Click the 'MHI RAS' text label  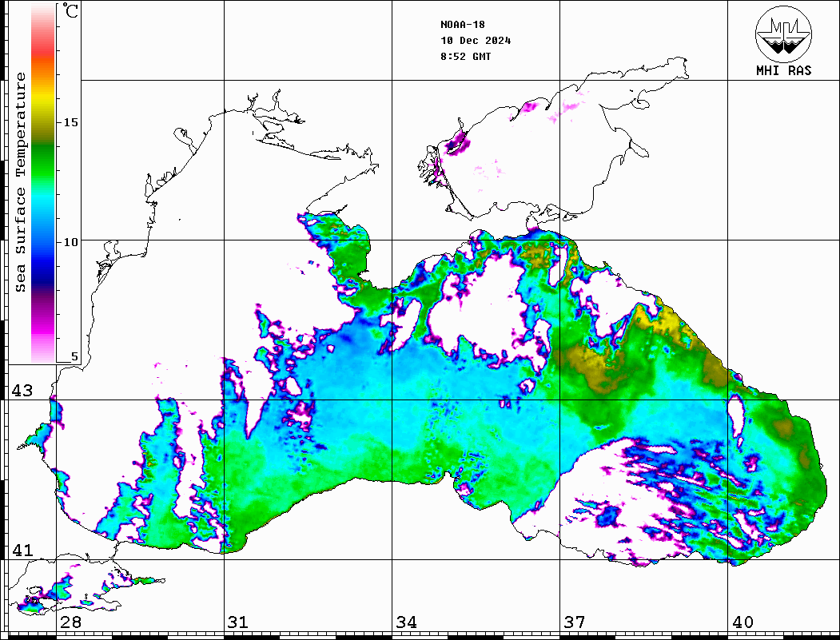click(784, 70)
